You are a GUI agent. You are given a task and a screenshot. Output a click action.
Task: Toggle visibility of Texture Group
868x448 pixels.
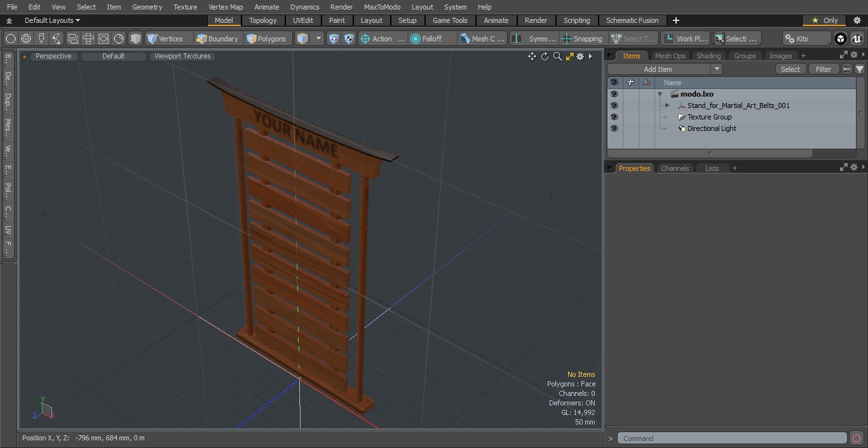coord(614,117)
